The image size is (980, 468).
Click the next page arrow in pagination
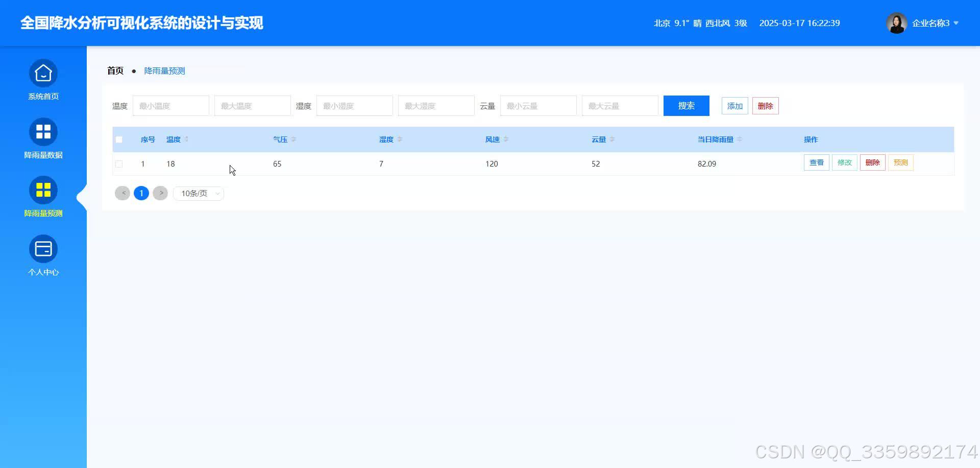pyautogui.click(x=160, y=193)
